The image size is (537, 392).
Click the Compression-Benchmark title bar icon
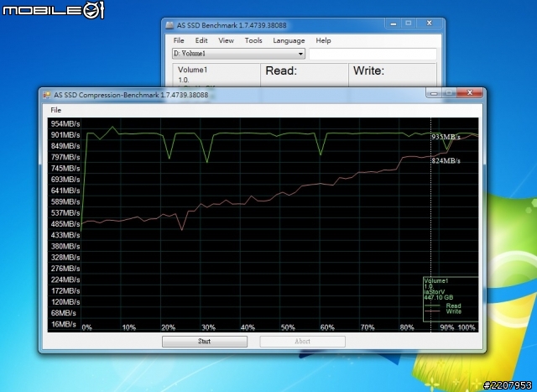click(x=47, y=95)
